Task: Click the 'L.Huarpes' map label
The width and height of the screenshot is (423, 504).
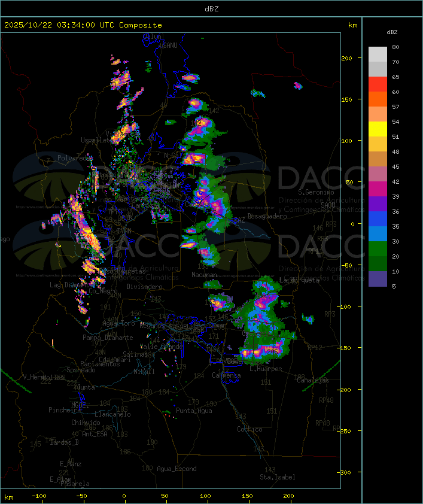Action: click(266, 369)
